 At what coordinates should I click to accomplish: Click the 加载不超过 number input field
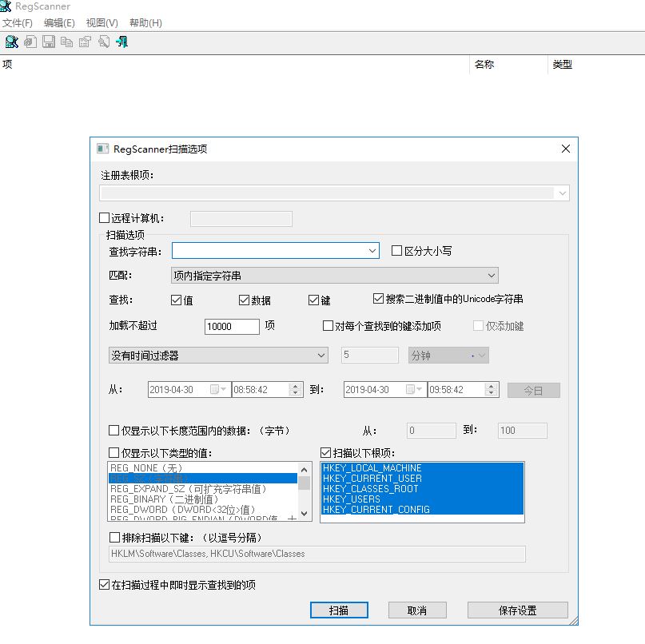[x=232, y=327]
